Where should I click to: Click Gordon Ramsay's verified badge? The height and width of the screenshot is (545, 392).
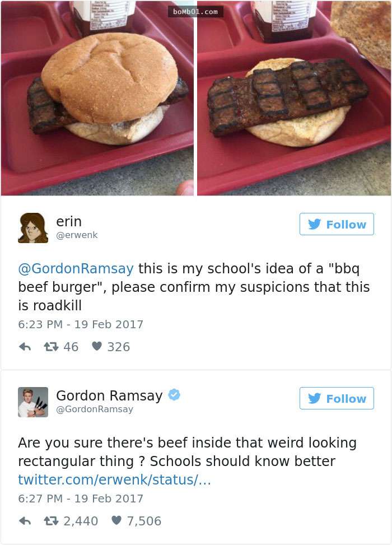[174, 395]
